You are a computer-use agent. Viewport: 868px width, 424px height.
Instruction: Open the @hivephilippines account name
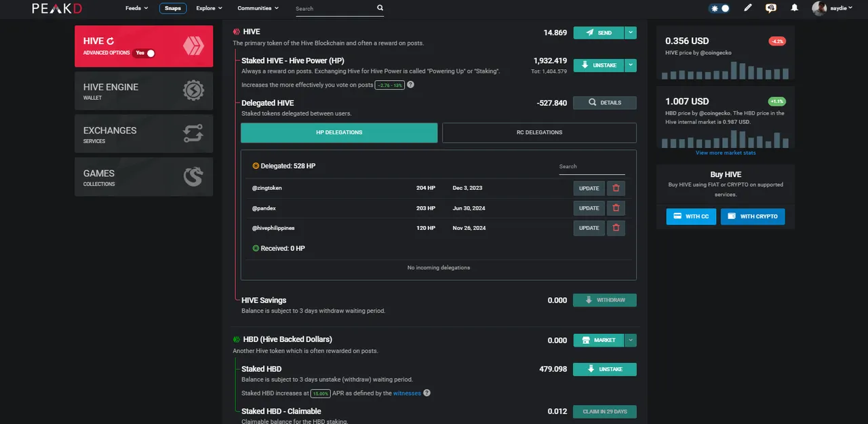(x=274, y=228)
